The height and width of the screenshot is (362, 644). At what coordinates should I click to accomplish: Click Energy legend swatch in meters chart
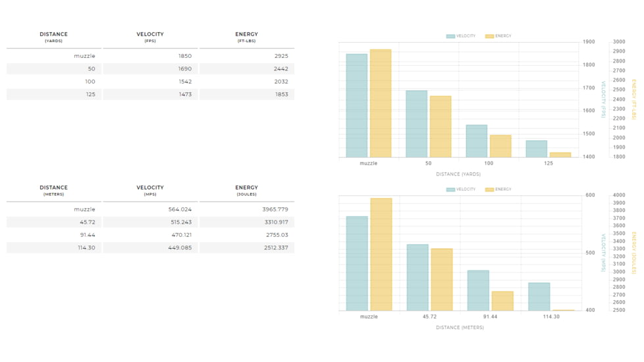(x=489, y=190)
